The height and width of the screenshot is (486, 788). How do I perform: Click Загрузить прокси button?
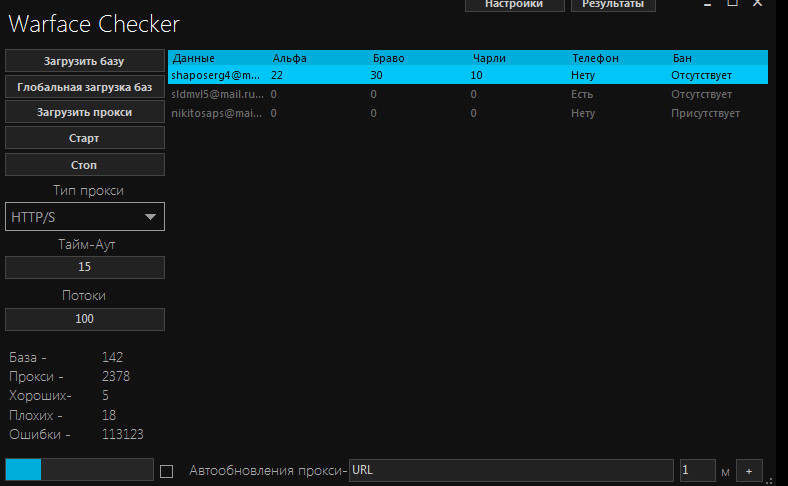pos(84,112)
